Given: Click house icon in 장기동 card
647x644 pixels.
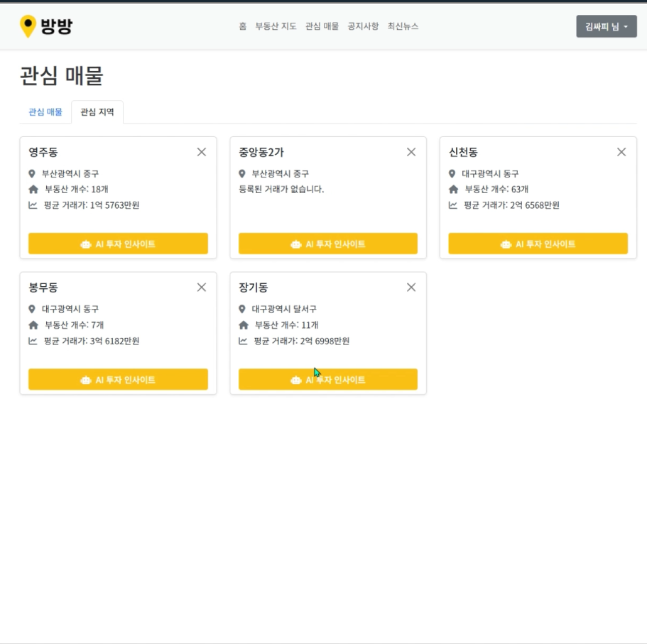Looking at the screenshot, I should 244,325.
